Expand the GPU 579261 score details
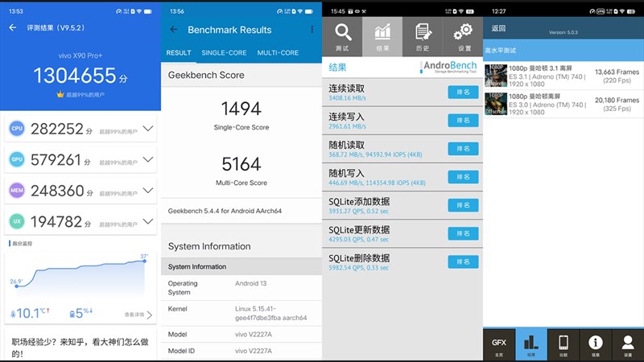 click(148, 159)
